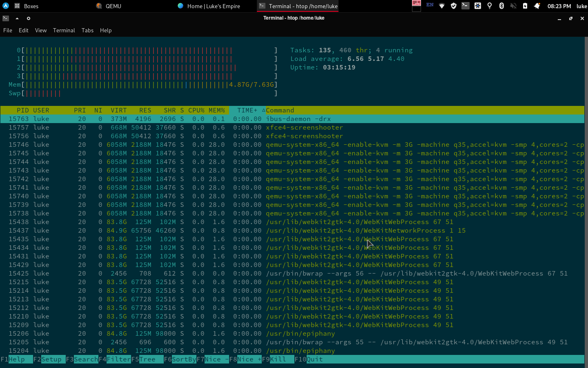Click the muted volume tray icon
The width and height of the screenshot is (588, 368).
point(513,6)
